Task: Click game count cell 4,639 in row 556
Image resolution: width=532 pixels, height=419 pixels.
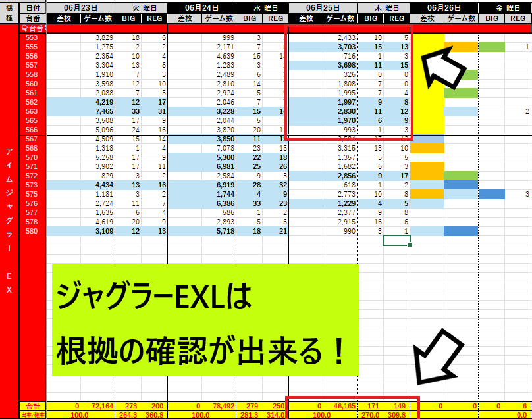Action: coord(219,56)
